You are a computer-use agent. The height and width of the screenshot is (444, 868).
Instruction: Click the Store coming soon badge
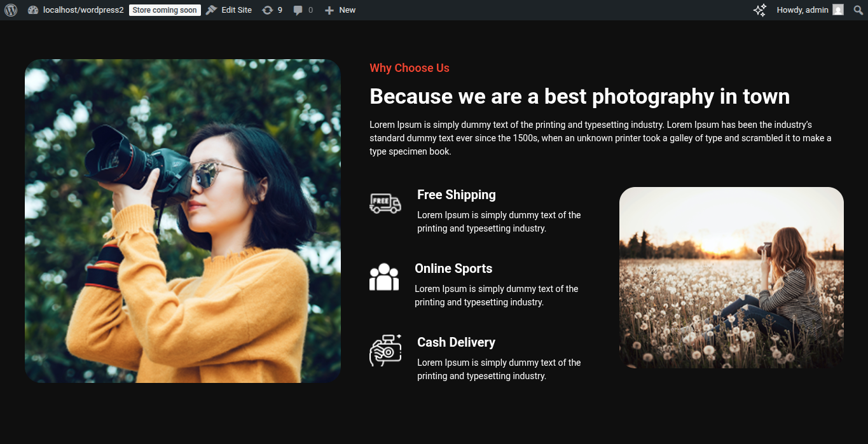point(165,10)
